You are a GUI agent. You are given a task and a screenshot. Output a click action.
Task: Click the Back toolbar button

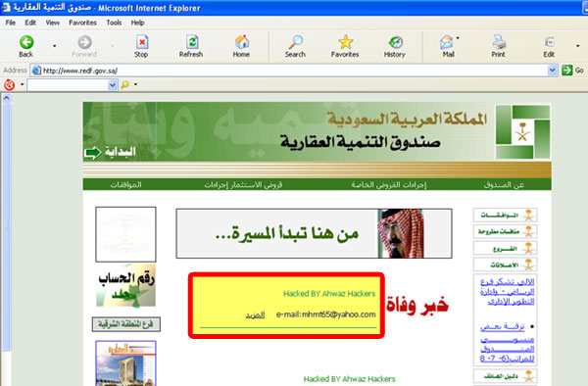pyautogui.click(x=25, y=46)
